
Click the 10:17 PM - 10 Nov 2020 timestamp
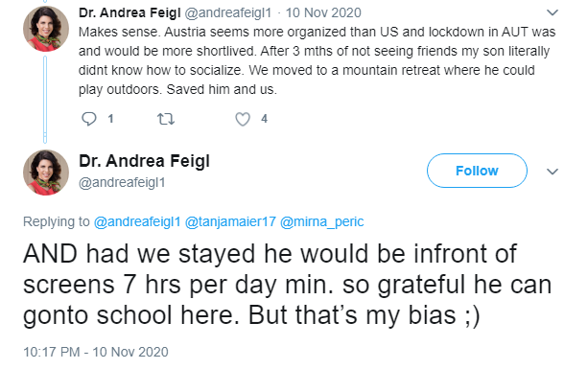pyautogui.click(x=96, y=352)
